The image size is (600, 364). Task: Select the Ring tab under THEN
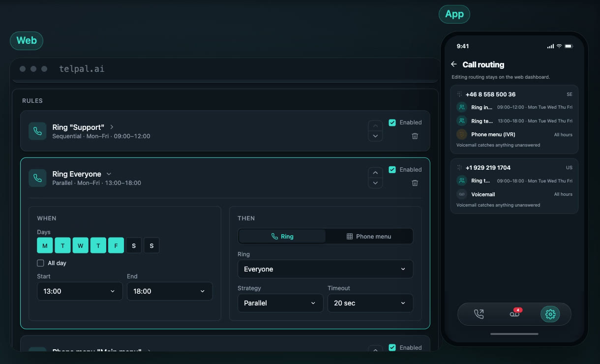point(282,237)
